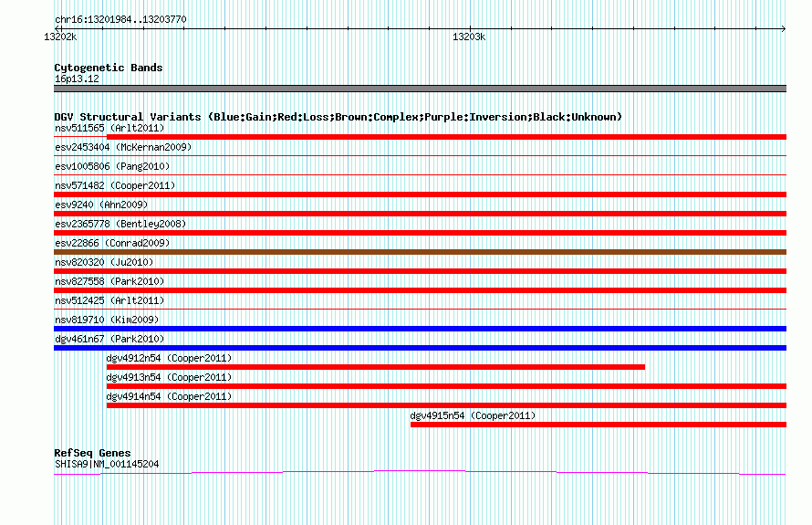This screenshot has width=812, height=525.
Task: Open the dgv4913n54 (Cooper2011) label
Action: (169, 377)
